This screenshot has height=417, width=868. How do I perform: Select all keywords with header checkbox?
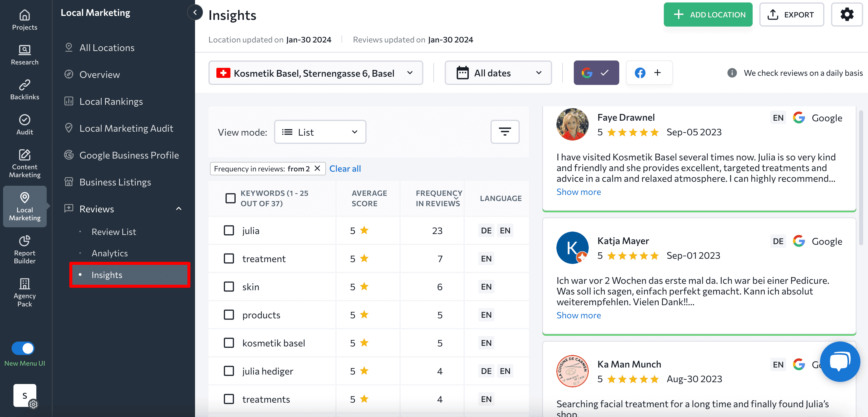click(230, 198)
